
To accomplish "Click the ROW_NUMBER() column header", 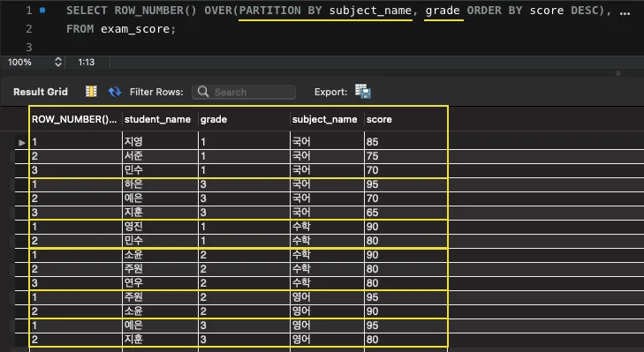I will coord(76,119).
